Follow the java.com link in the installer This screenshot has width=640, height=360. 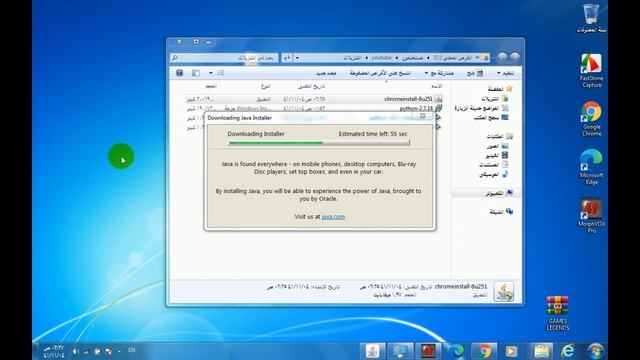[x=333, y=217]
